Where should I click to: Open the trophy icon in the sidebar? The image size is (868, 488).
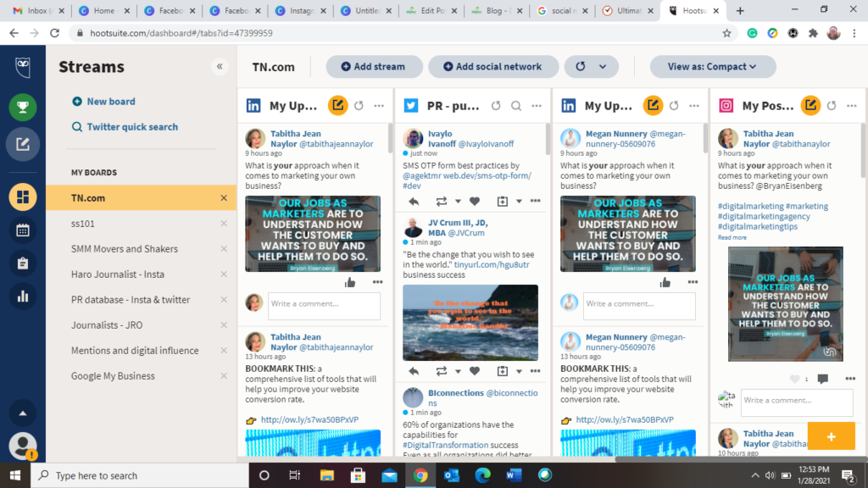pos(23,107)
